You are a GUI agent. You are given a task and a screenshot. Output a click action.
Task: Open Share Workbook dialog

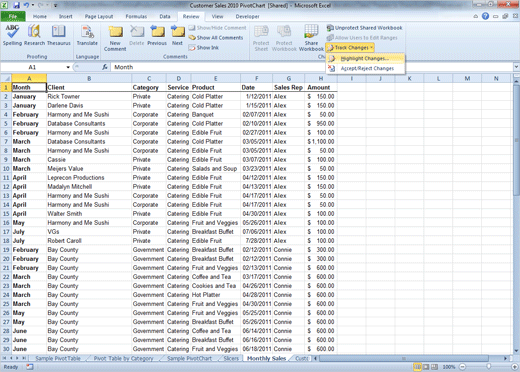point(311,38)
